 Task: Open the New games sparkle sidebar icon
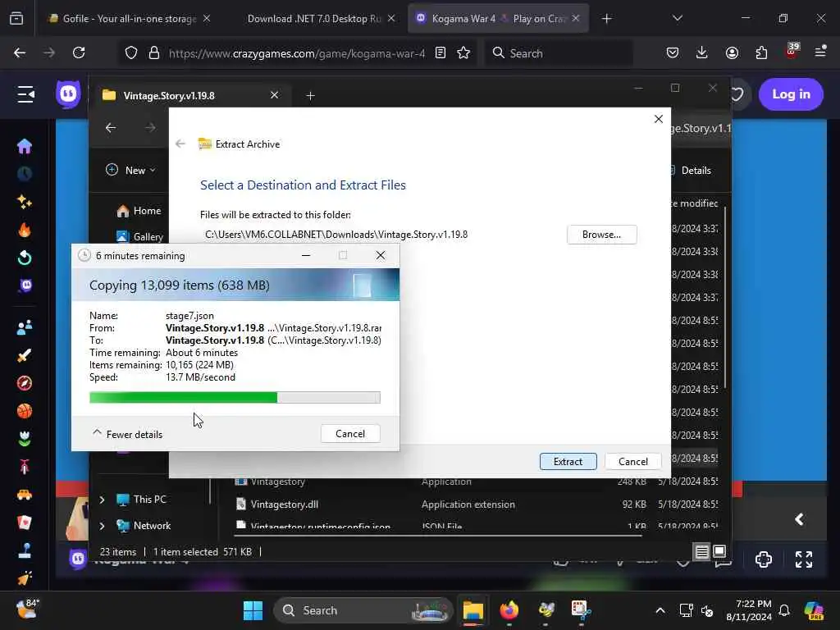[24, 202]
